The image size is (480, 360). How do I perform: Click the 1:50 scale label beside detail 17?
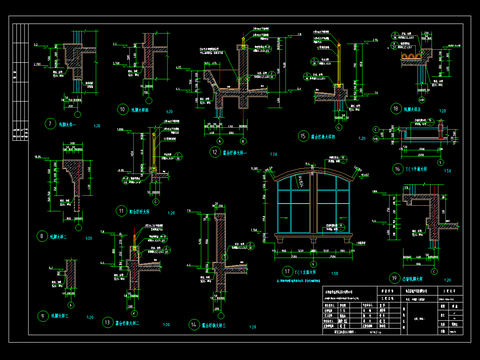coord(335,273)
